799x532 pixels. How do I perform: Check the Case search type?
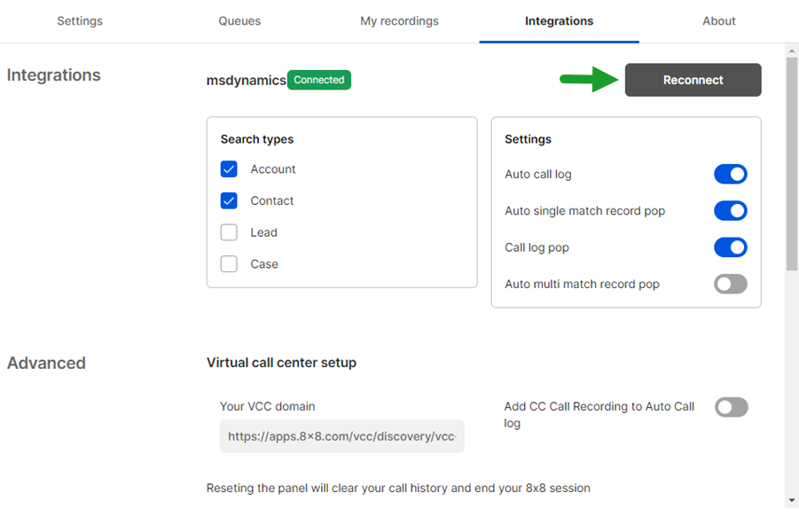229,264
